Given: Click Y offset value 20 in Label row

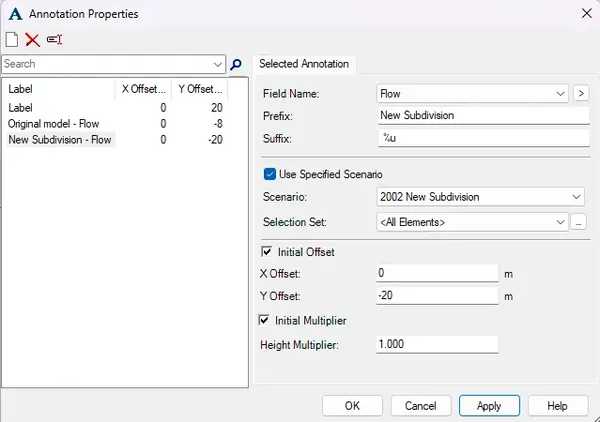Looking at the screenshot, I should tap(217, 108).
